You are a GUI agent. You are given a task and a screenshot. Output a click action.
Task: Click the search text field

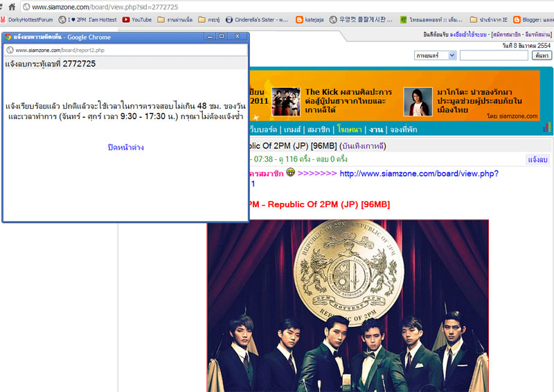(494, 55)
